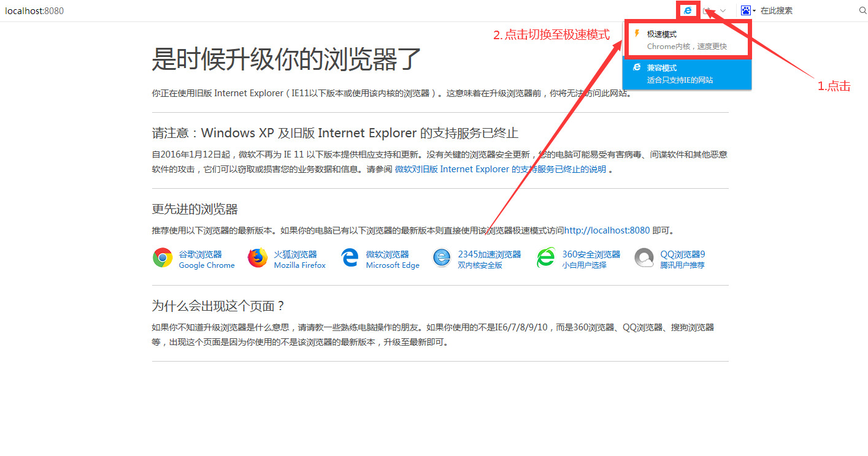Click the 360安全浏览器 logo icon
868x456 pixels.
click(546, 258)
